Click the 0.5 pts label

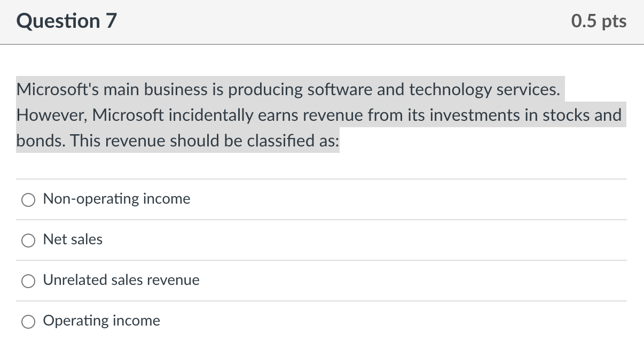[599, 21]
